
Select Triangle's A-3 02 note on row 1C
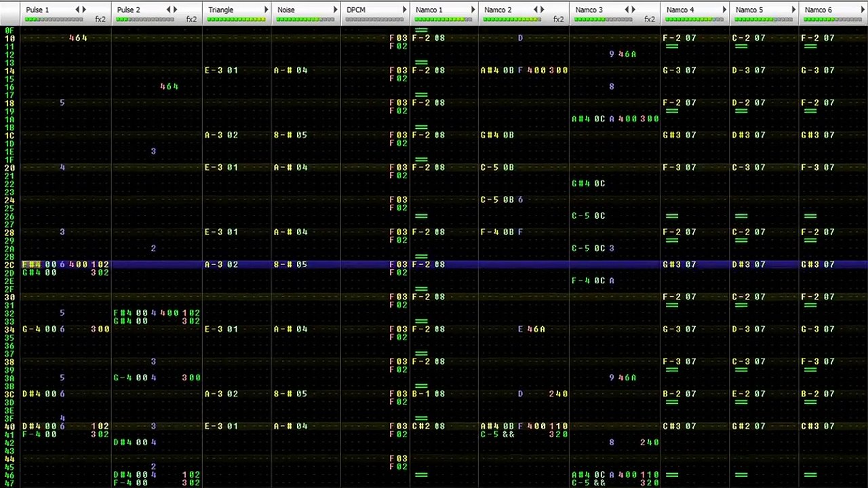(221, 135)
